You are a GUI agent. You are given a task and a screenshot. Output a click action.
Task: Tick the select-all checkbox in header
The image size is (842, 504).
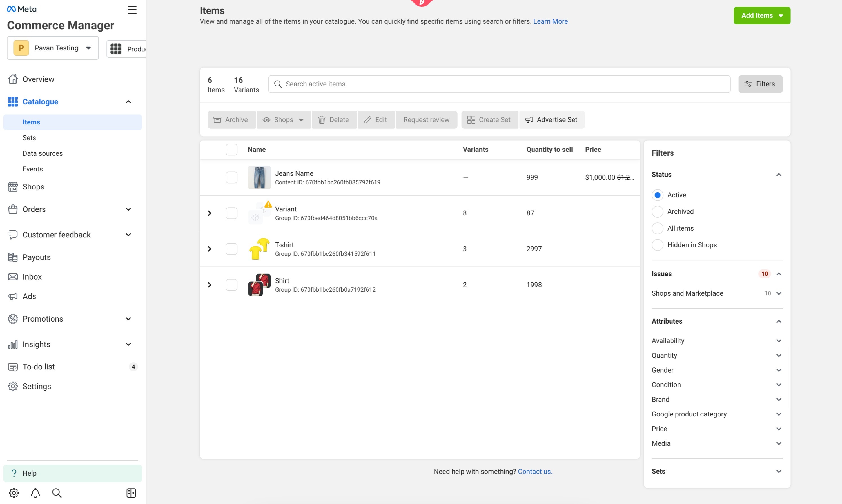(231, 150)
